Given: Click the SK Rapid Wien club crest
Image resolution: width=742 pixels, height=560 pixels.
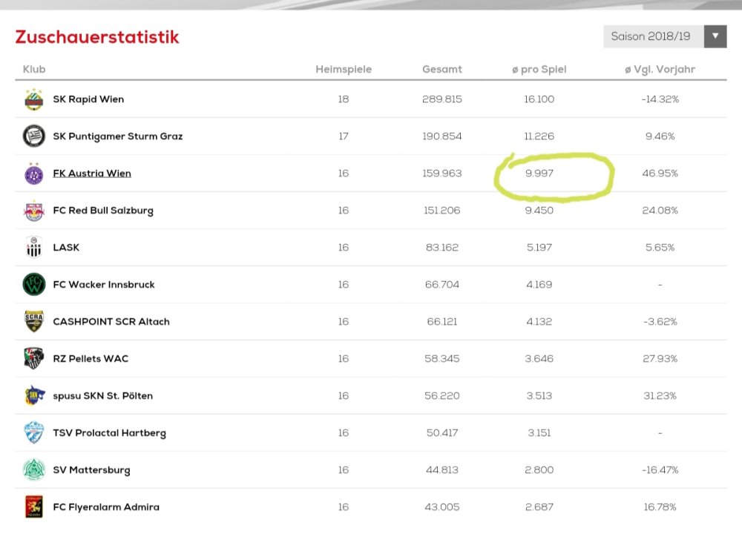Looking at the screenshot, I should 34,99.
